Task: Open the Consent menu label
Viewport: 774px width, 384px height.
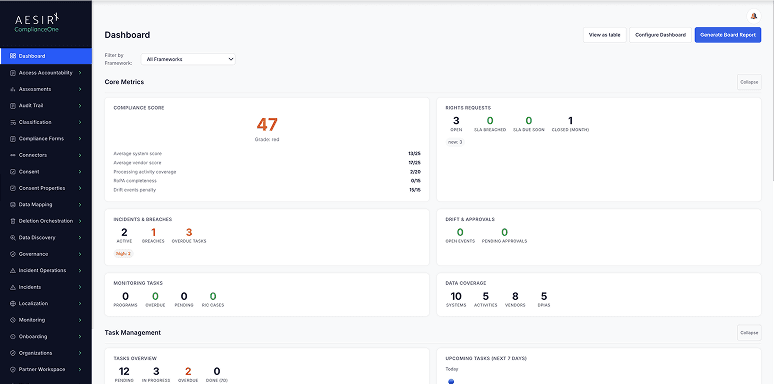Action: click(x=29, y=172)
